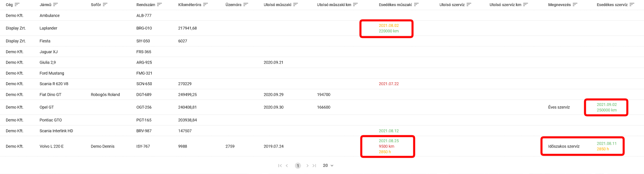Image resolution: width=644 pixels, height=174 pixels.
Task: Click the Esedékes műszaki column header
Action: (x=395, y=5)
